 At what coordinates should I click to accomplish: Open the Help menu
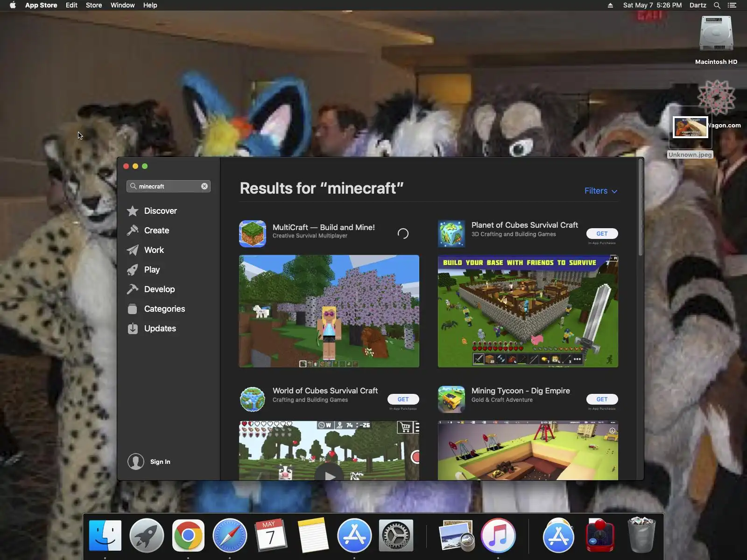pos(150,5)
